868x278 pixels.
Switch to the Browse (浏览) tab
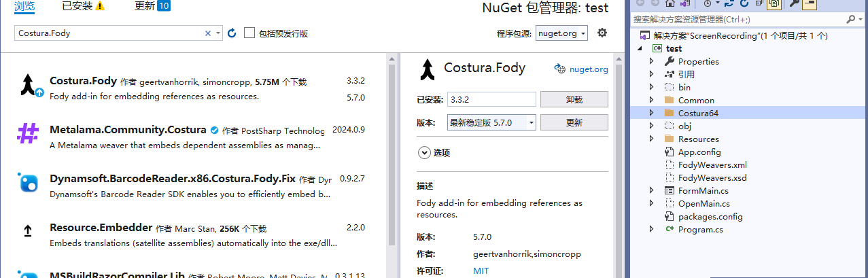tap(25, 6)
